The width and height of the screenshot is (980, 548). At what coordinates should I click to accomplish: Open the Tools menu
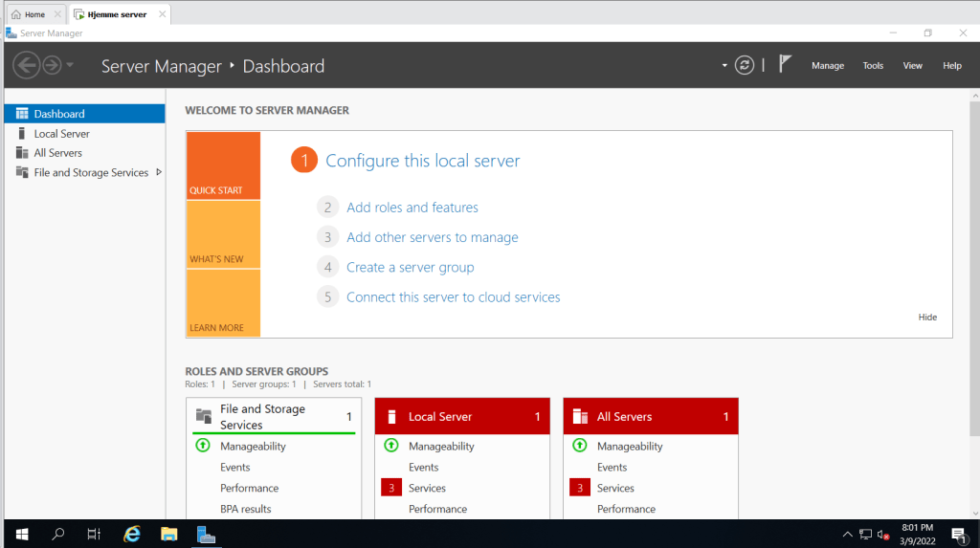point(873,66)
